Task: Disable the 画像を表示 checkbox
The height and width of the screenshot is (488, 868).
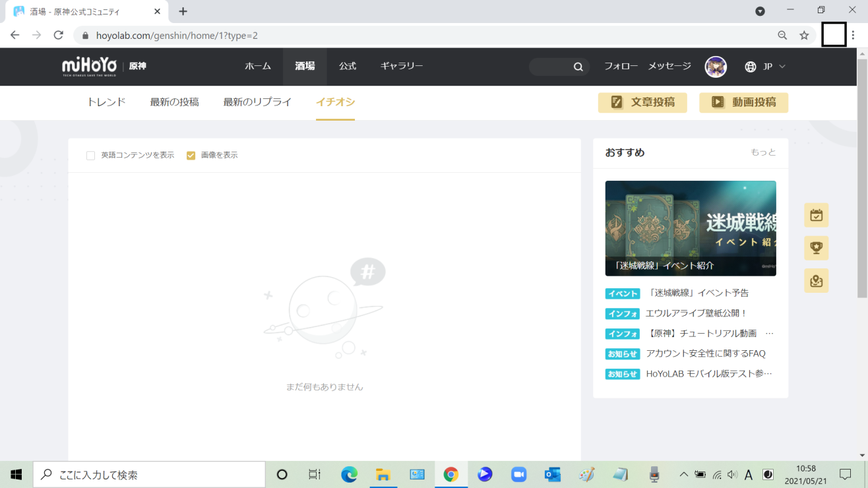Action: [191, 155]
